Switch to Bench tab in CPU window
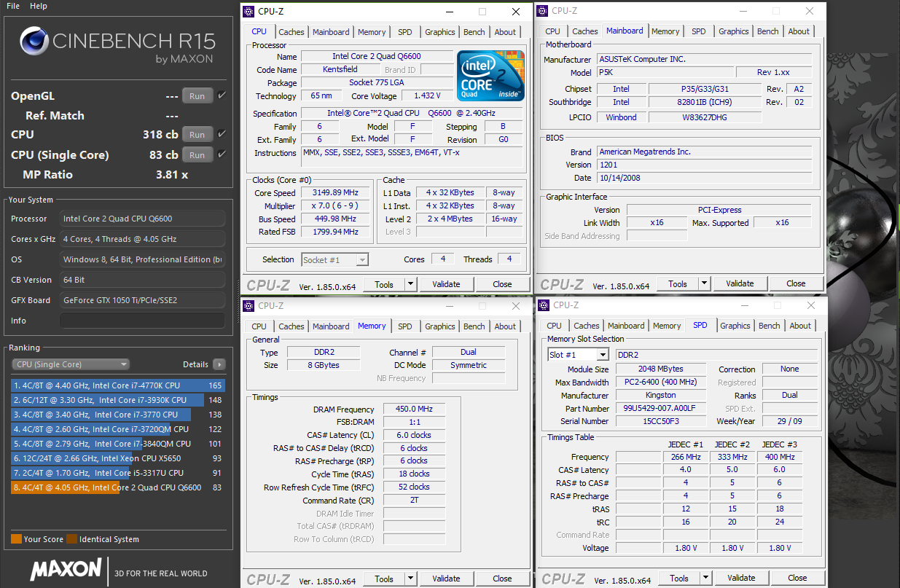The width and height of the screenshot is (900, 588). [x=474, y=32]
